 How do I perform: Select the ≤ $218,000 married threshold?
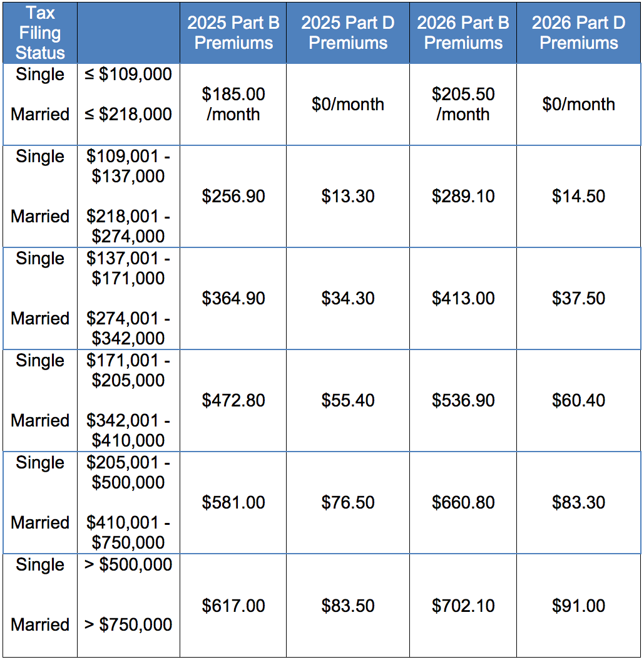(128, 115)
